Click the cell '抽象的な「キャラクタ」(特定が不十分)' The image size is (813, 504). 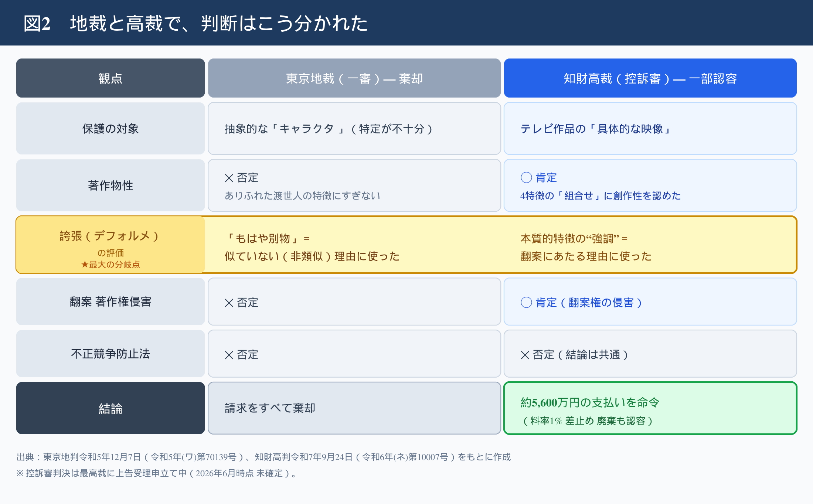click(354, 128)
